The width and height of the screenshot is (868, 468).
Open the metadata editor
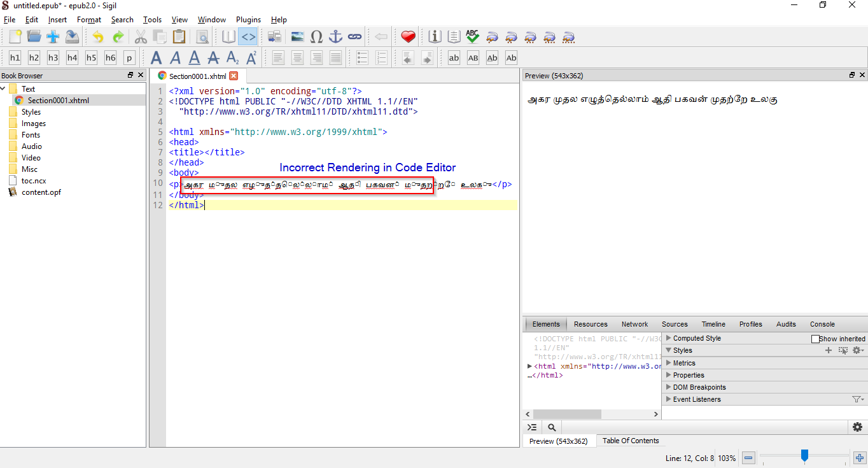pyautogui.click(x=435, y=36)
